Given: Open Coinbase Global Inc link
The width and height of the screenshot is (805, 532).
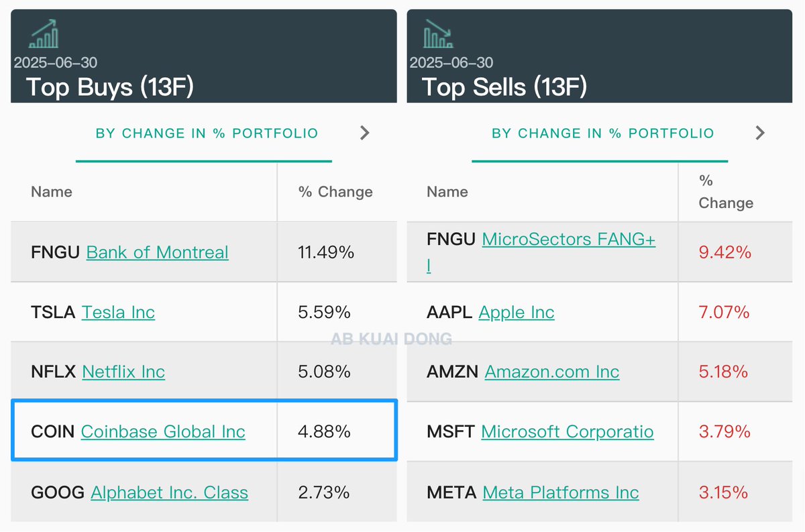Looking at the screenshot, I should click(163, 431).
